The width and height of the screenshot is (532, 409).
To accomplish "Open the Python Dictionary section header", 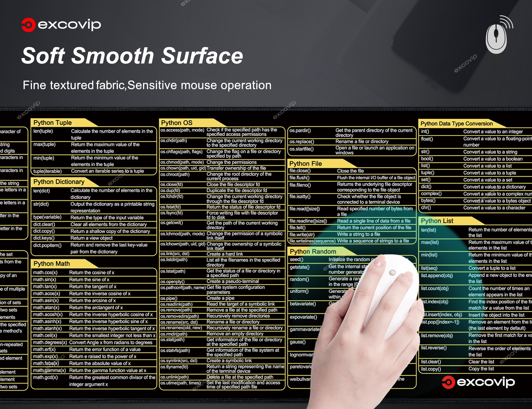I will tap(59, 182).
